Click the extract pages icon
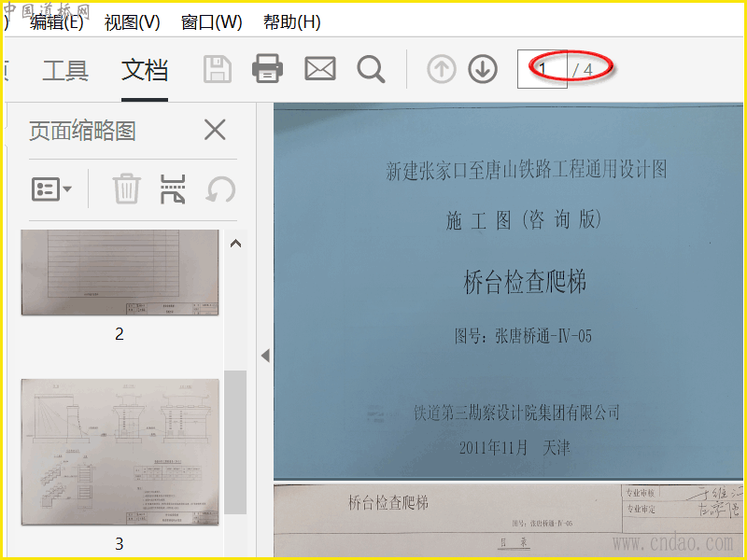Image resolution: width=747 pixels, height=560 pixels. pyautogui.click(x=173, y=189)
